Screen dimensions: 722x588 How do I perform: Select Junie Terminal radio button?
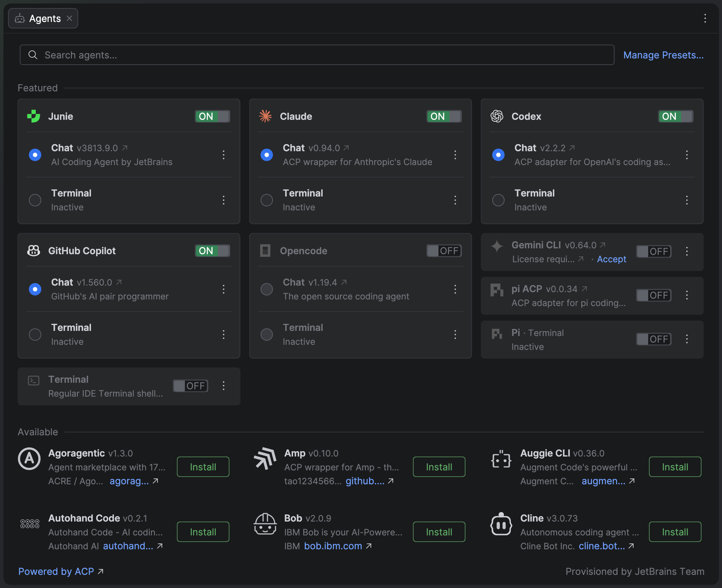pyautogui.click(x=35, y=200)
